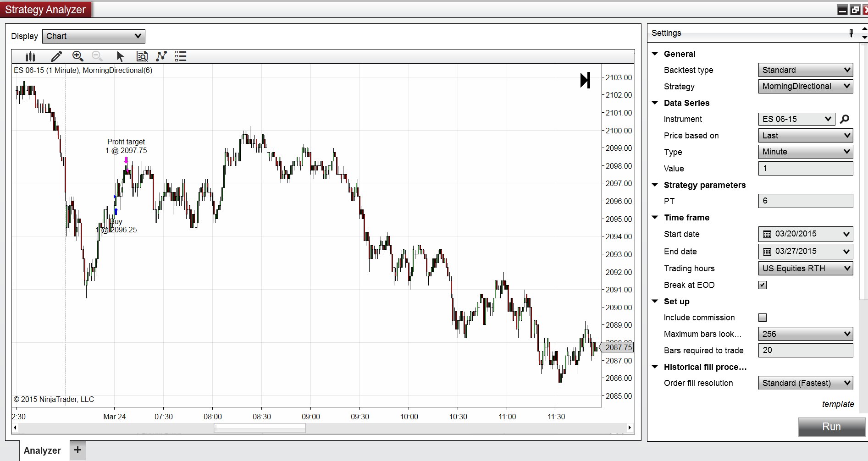
Task: Click the Run button
Action: coord(831,427)
